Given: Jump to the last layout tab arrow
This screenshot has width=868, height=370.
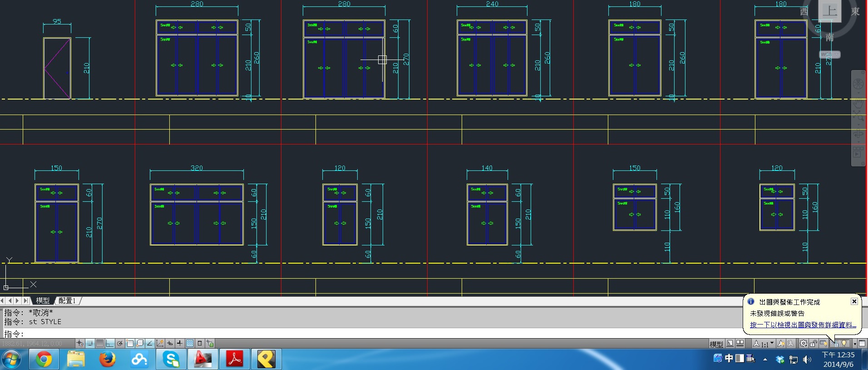Looking at the screenshot, I should [26, 300].
